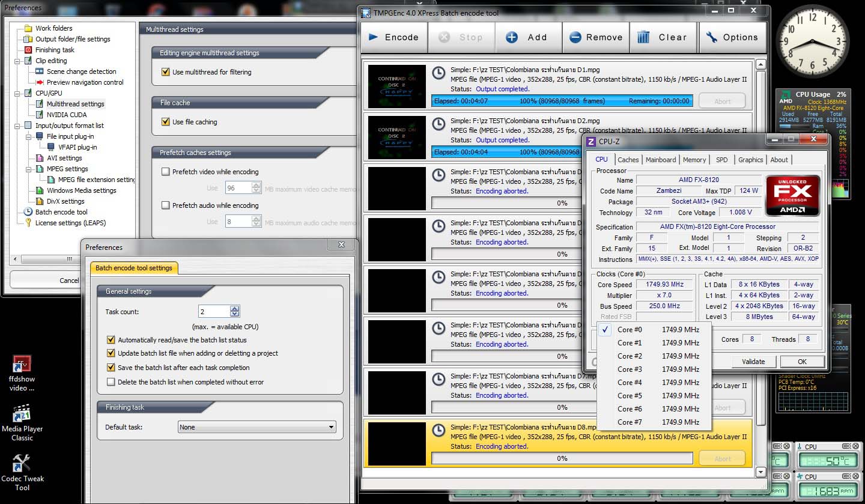Click the D1.mpg task progress bar

(x=562, y=101)
